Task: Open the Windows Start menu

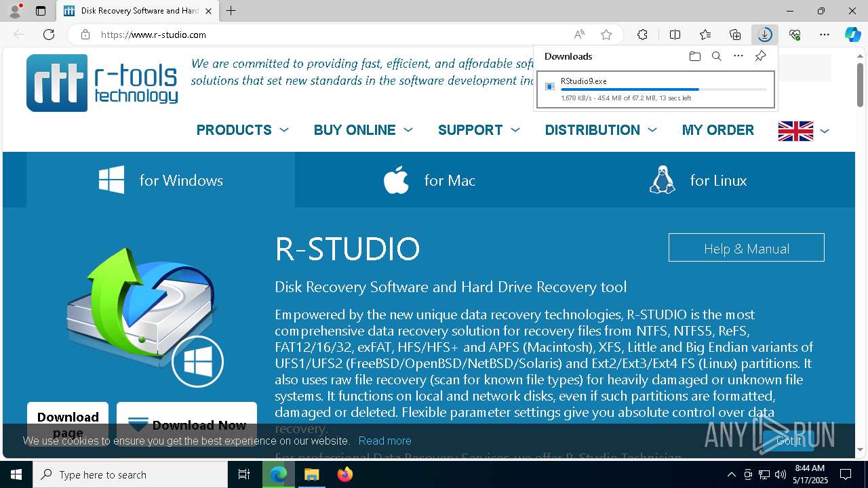Action: click(x=16, y=474)
